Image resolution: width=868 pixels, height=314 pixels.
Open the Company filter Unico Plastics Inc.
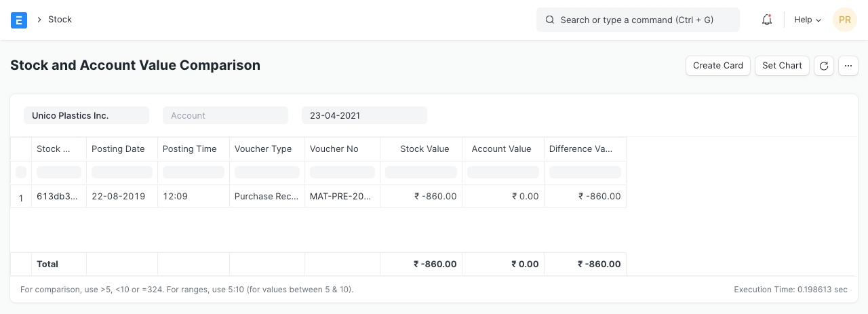click(86, 115)
